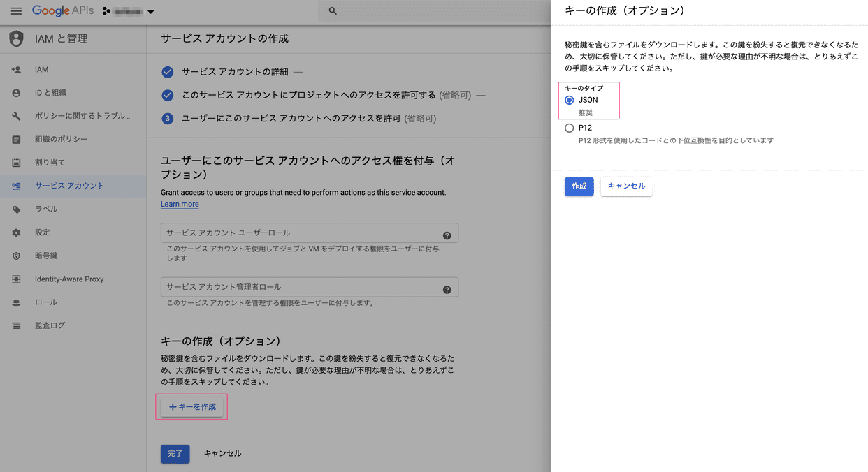Click the 作成 button to create the key

[x=579, y=186]
